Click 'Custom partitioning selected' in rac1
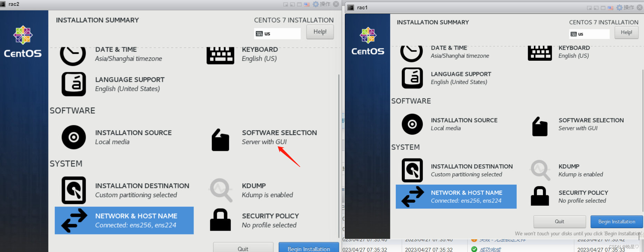This screenshot has width=644, height=252. [466, 175]
